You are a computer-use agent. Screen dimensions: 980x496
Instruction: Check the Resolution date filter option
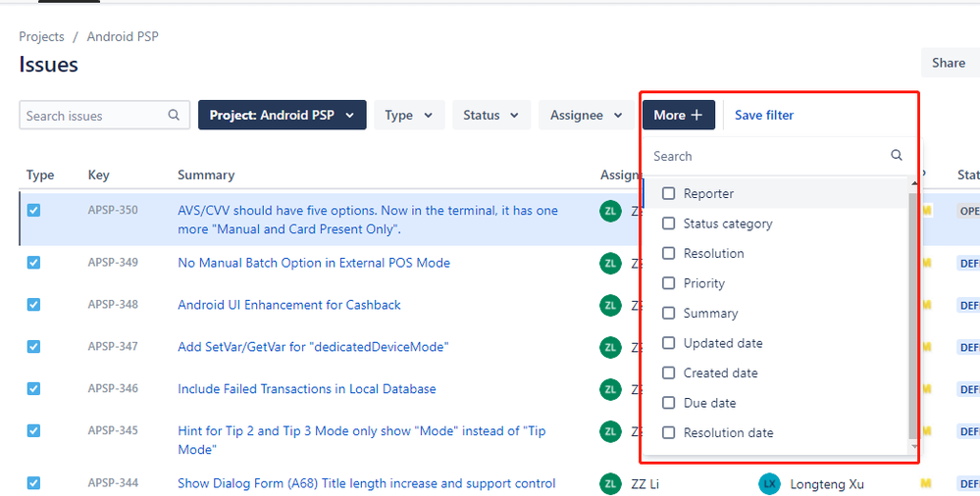(669, 432)
